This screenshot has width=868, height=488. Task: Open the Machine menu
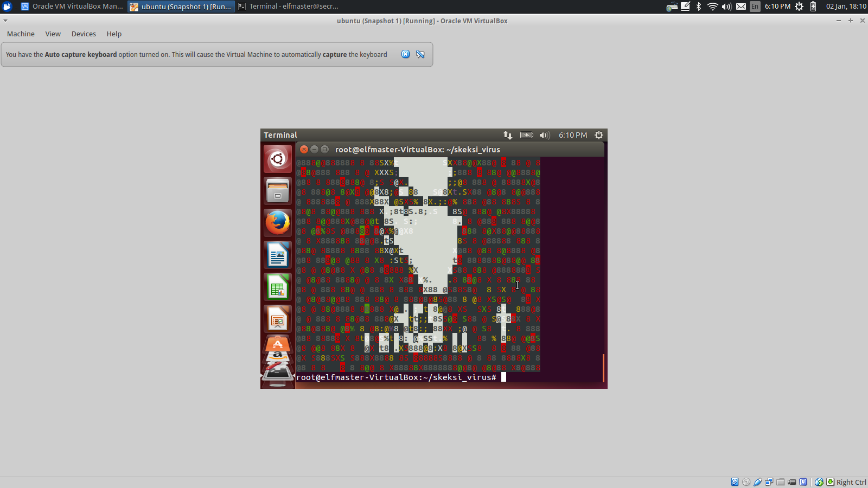click(21, 34)
